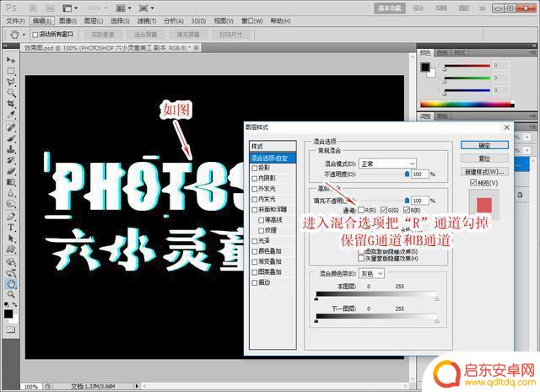
Task: Click the 确定 OK button
Action: click(x=484, y=145)
